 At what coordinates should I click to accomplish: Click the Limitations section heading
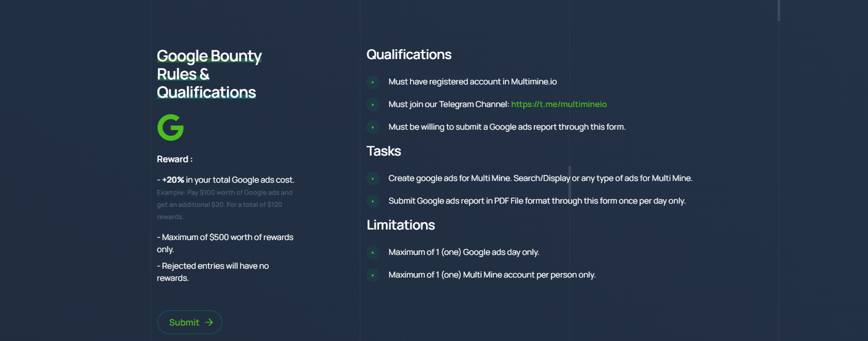coord(401,225)
